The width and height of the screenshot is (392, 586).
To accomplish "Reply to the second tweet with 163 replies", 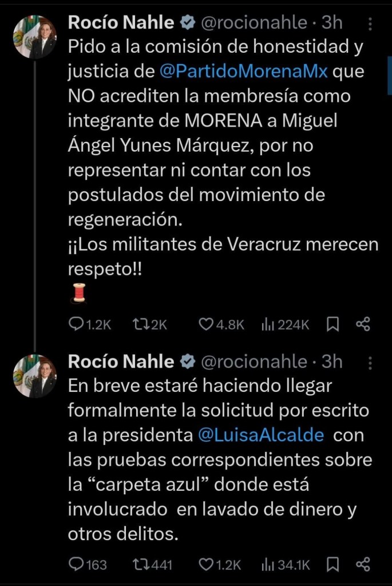I will 76,565.
